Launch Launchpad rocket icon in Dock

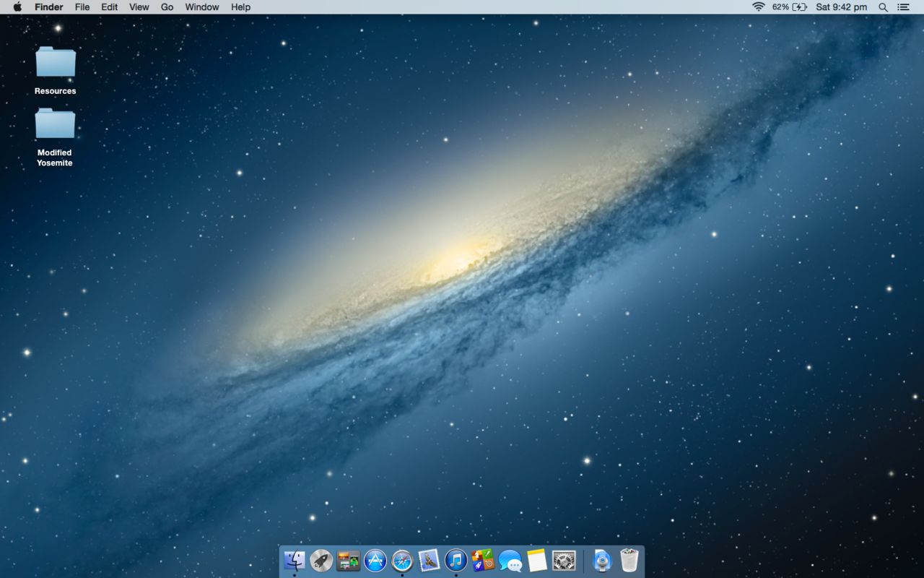coord(321,560)
